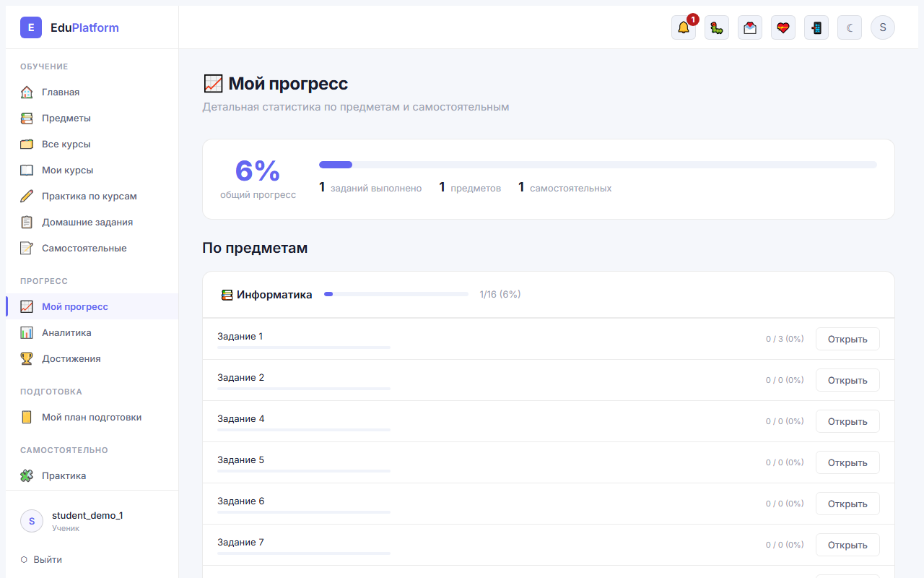Click the Задание 7 row title
Viewport: 924px width, 578px height.
(x=241, y=542)
